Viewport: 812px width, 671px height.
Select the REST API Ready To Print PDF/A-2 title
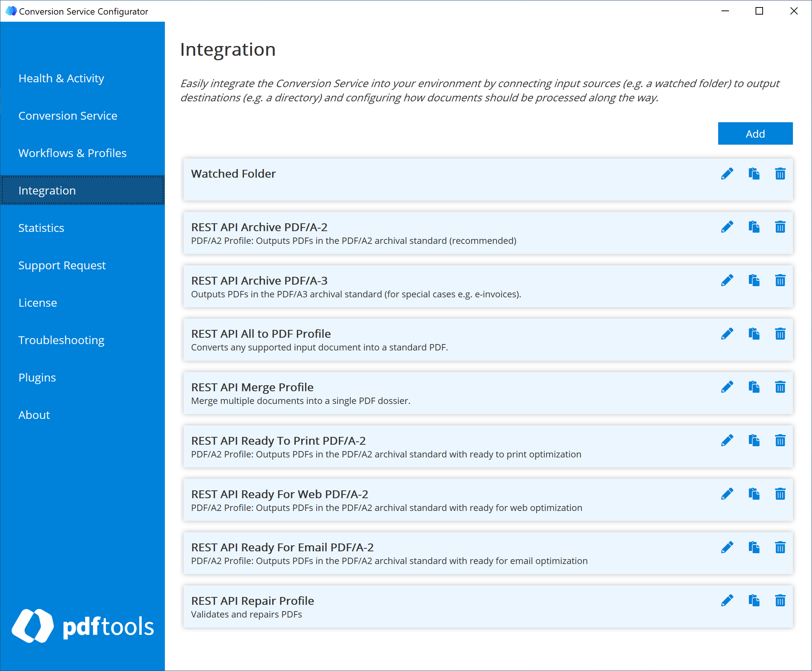point(278,441)
